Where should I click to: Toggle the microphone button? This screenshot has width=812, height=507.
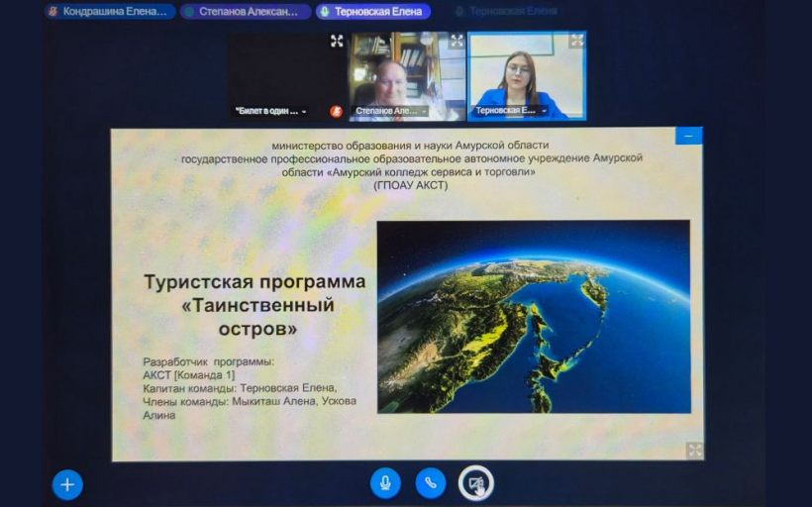[385, 483]
